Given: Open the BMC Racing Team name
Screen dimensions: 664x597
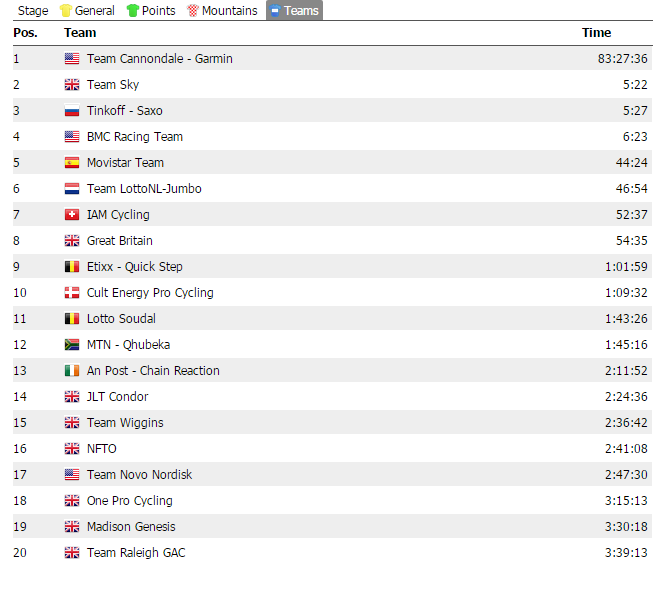Looking at the screenshot, I should 135,137.
